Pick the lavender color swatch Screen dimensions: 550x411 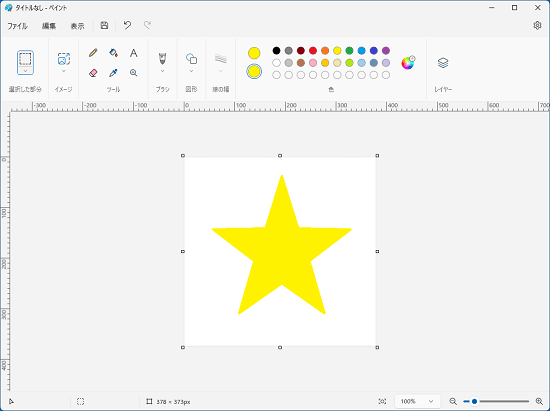386,63
